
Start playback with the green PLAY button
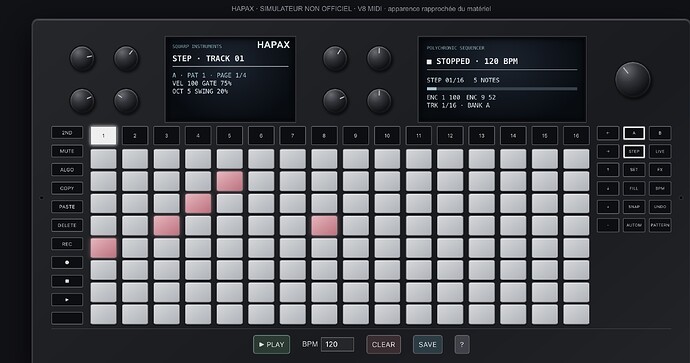click(x=272, y=345)
